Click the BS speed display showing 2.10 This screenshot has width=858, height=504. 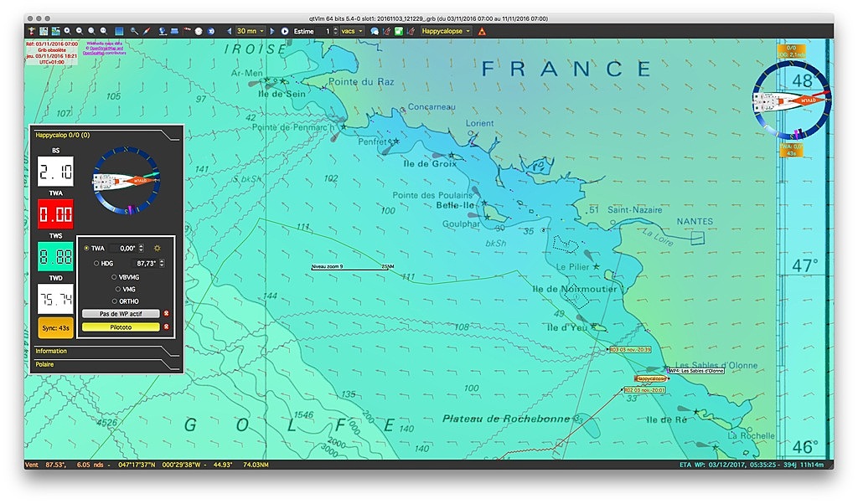55,171
